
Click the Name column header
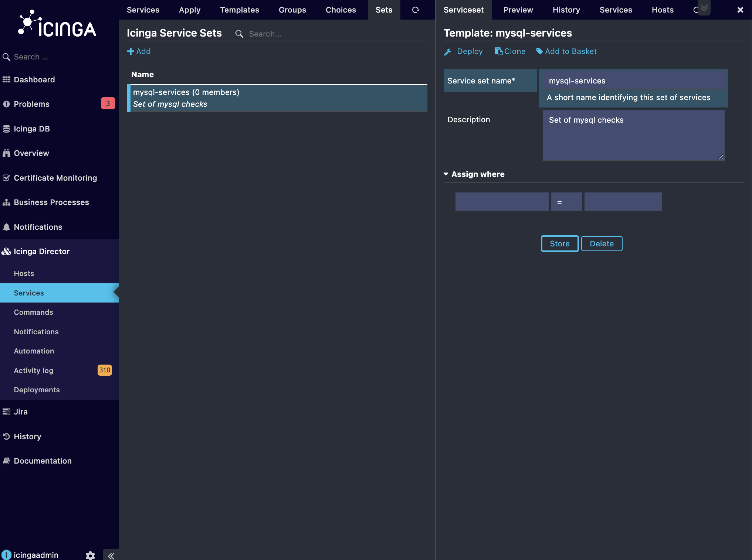(x=142, y=75)
